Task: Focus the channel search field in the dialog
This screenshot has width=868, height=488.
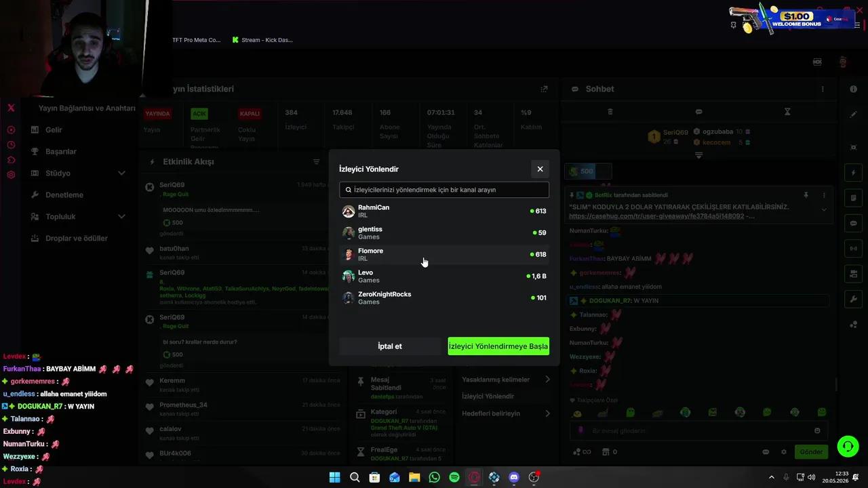Action: tap(444, 190)
